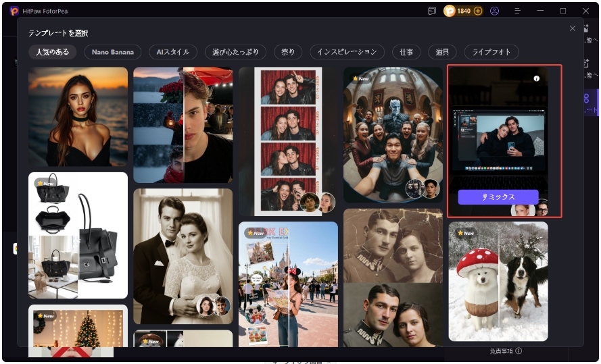Image resolution: width=601 pixels, height=364 pixels.
Task: Open the インスピレーション category tab
Action: 347,52
